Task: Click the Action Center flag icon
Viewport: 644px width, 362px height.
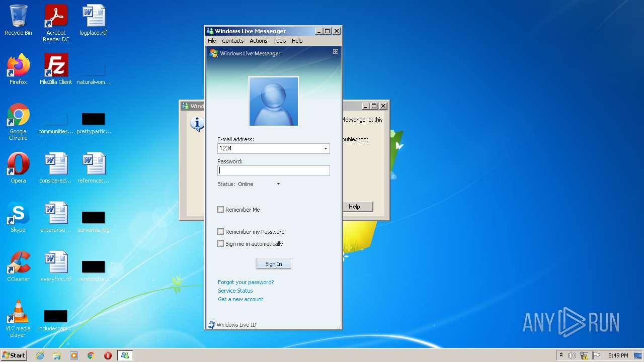Action: 595,355
